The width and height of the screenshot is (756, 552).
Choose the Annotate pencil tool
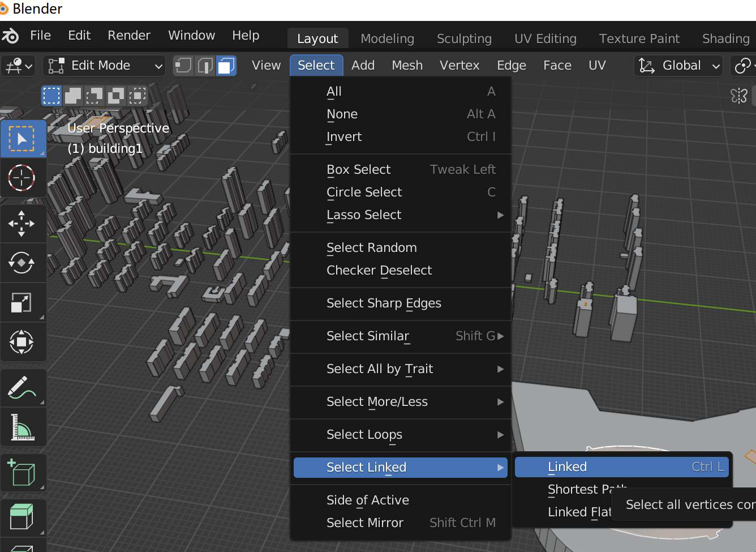(x=22, y=388)
